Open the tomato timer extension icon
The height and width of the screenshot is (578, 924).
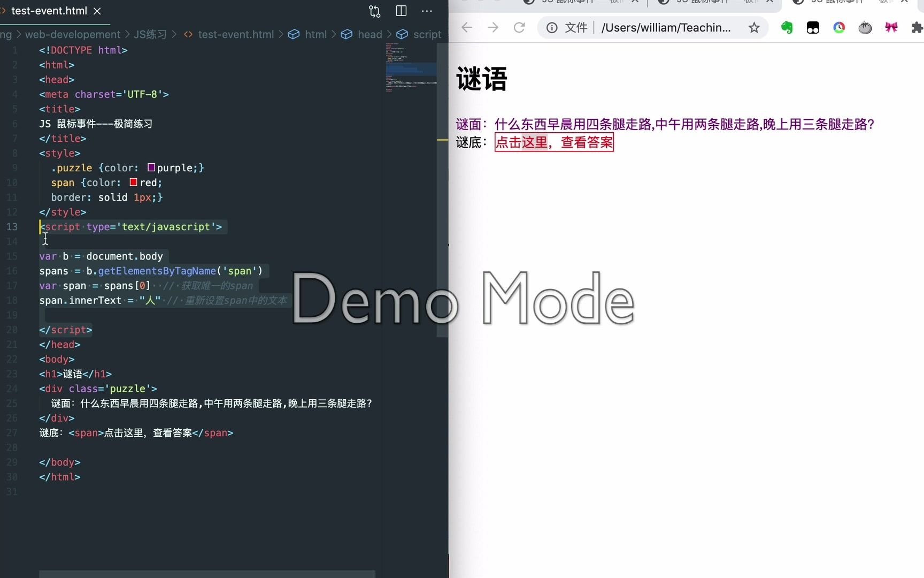(865, 27)
